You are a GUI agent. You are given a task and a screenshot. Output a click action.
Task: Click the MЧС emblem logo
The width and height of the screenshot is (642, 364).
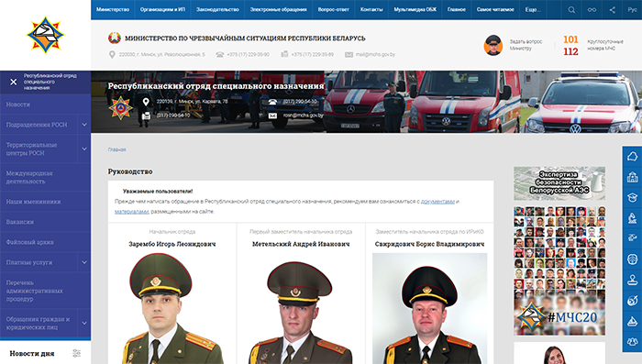coord(46,35)
